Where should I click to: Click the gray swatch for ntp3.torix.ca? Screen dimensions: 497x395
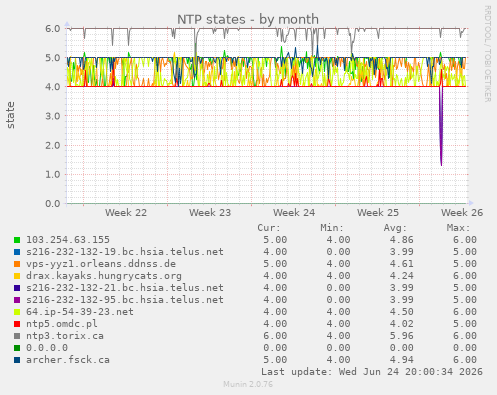tap(17, 336)
